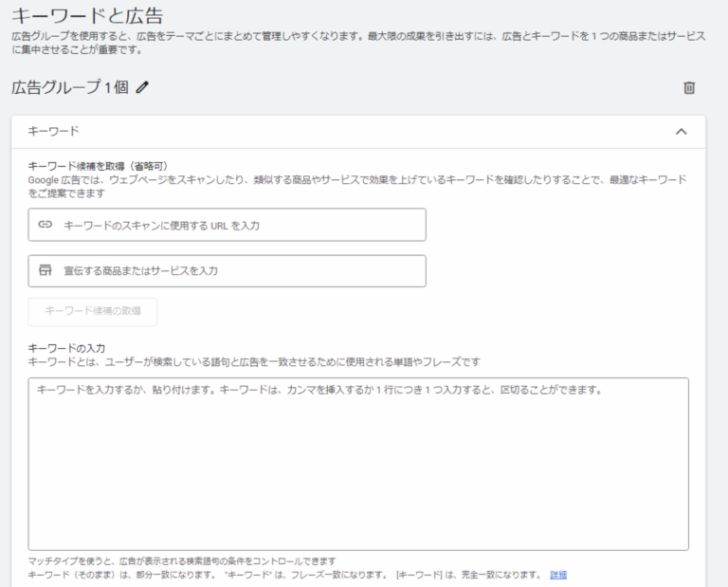Delete the ad group with the trash icon
Image resolution: width=728 pixels, height=587 pixels.
689,88
